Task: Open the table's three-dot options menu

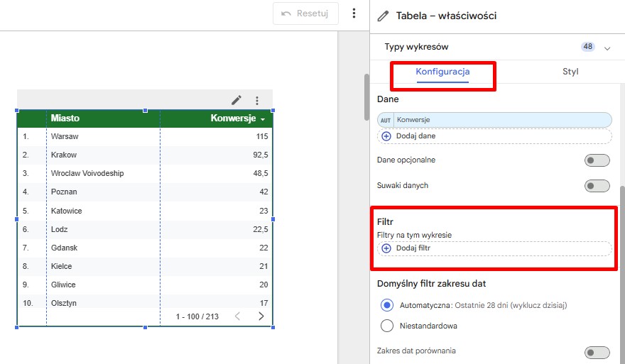Action: [x=257, y=101]
